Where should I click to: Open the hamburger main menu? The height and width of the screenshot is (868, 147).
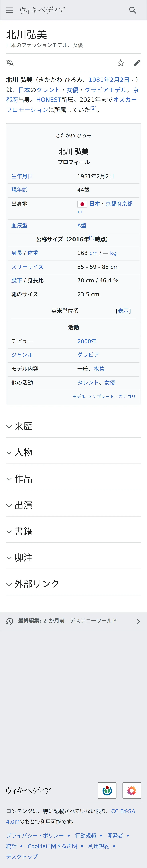point(10,10)
